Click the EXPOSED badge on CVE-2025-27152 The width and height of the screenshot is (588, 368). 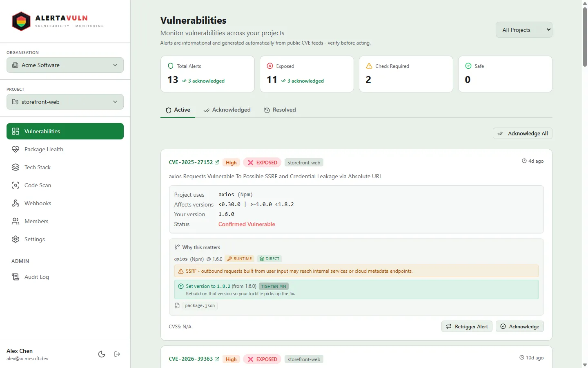[x=262, y=162]
